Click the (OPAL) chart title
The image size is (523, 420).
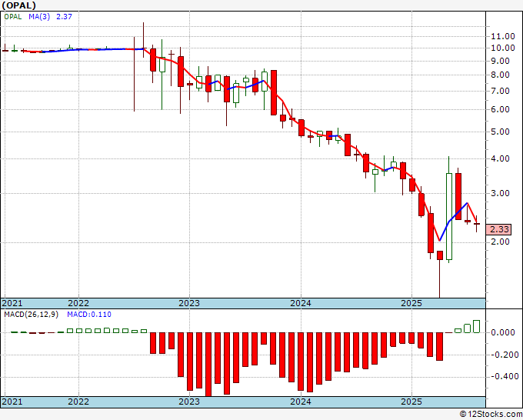point(19,5)
